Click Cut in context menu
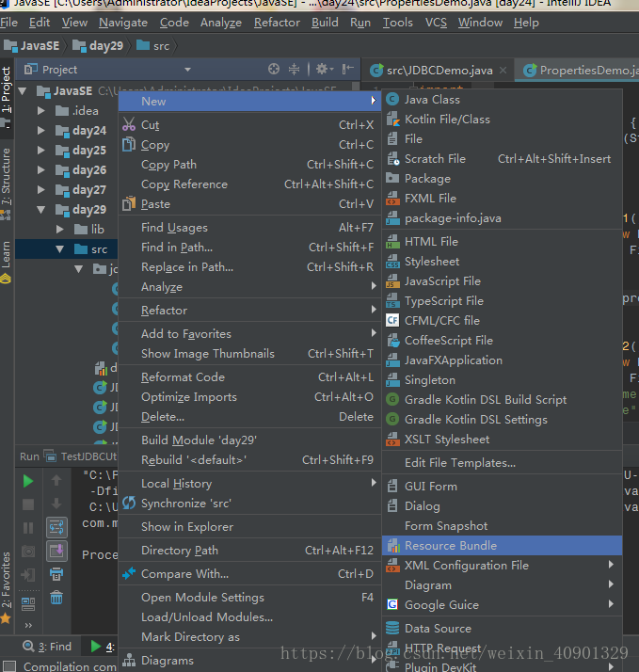Viewport: 639px width, 672px height. pyautogui.click(x=249, y=125)
